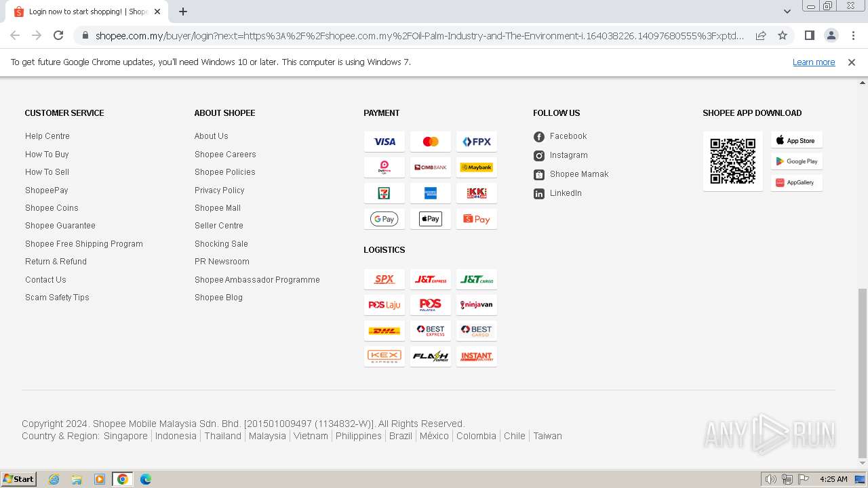Expand the Chrome tab search dropdown
The height and width of the screenshot is (488, 868).
[x=787, y=12]
